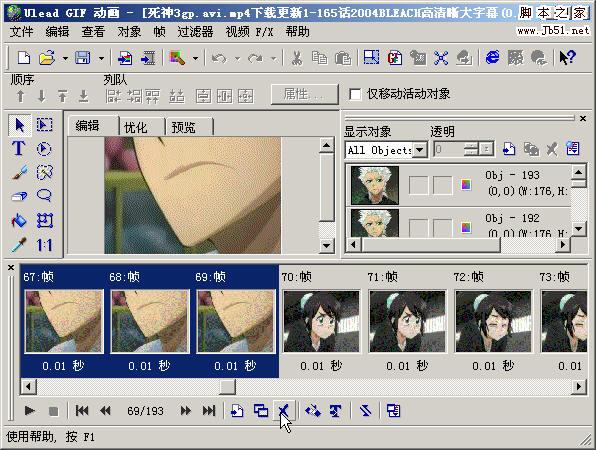Image resolution: width=596 pixels, height=450 pixels.
Task: Click the reverse frame order icon
Action: [365, 411]
